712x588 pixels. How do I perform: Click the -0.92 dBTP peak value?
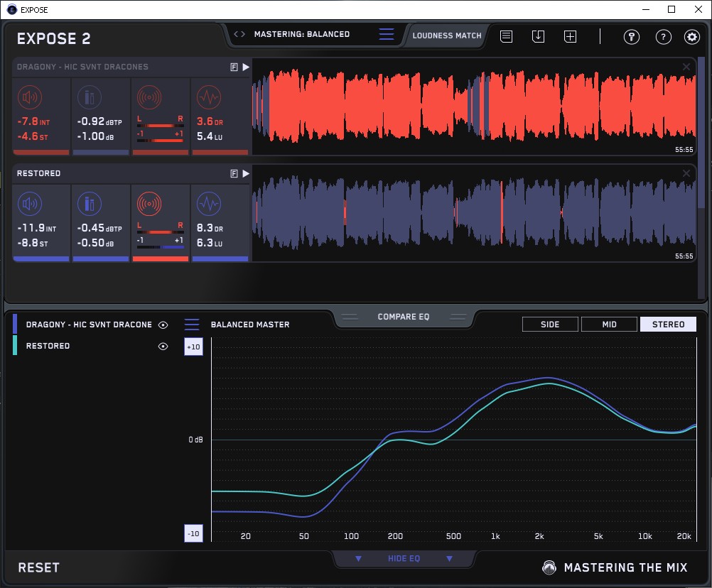[x=99, y=121]
